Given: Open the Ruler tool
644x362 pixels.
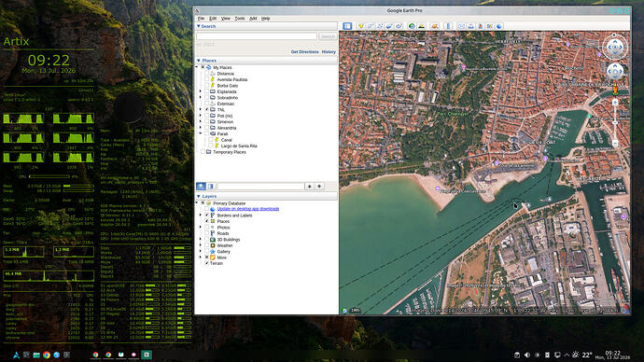Looking at the screenshot, I should click(448, 26).
